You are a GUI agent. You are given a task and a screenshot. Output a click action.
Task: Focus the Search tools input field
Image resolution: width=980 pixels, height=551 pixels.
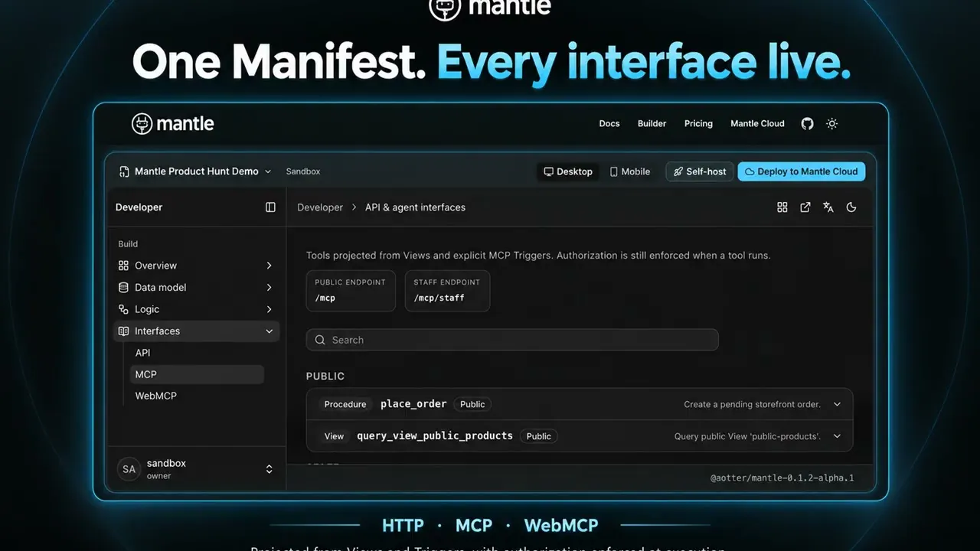point(512,340)
